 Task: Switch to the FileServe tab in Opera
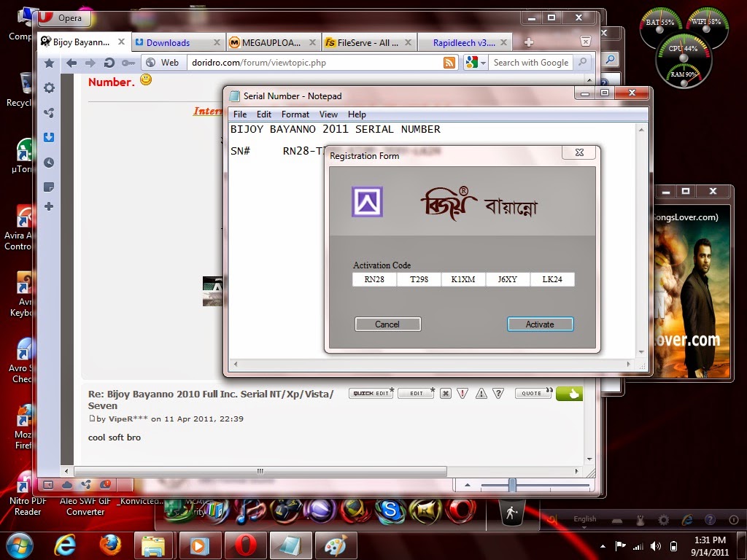[x=368, y=42]
